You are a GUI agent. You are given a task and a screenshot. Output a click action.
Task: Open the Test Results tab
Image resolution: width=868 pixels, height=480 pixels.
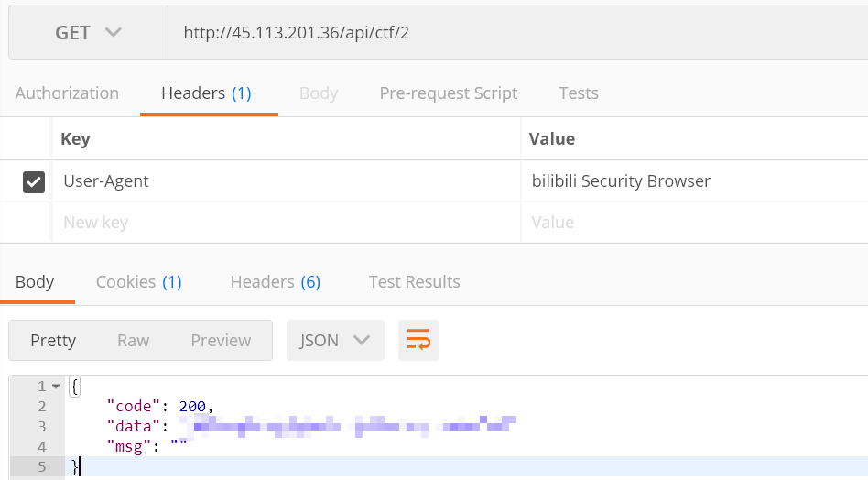tap(414, 282)
